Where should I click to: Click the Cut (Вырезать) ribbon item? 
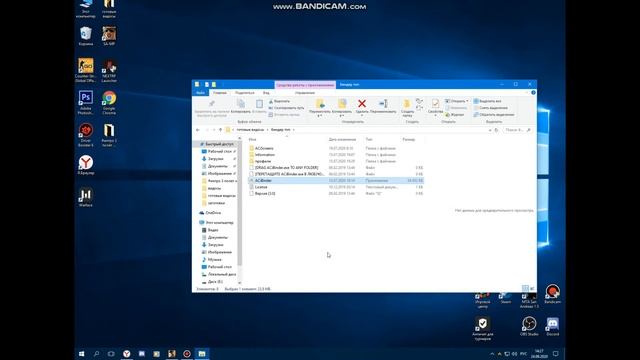pos(280,101)
